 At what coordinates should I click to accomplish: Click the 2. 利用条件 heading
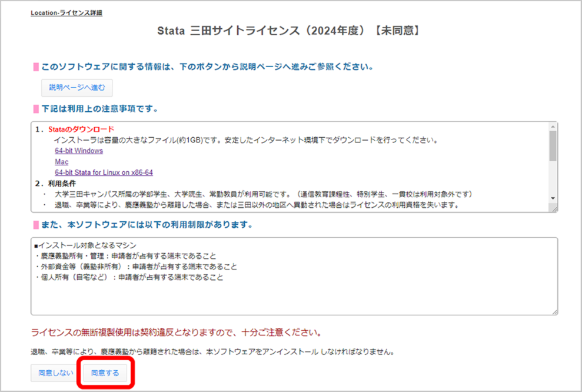[56, 184]
